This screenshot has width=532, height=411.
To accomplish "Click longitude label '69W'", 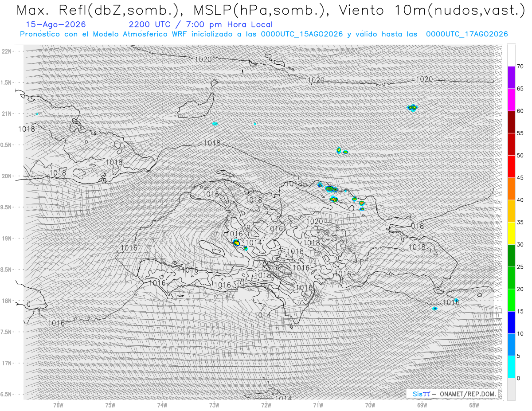I will 422,405.
